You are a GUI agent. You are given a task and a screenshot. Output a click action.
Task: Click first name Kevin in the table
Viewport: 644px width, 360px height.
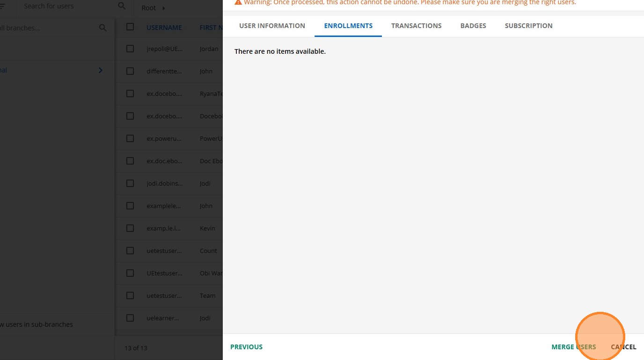coord(207,228)
